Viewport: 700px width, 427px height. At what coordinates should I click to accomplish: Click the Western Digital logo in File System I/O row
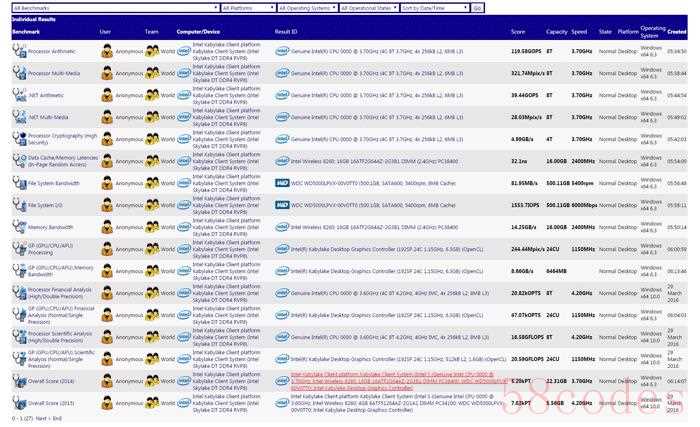pyautogui.click(x=282, y=205)
